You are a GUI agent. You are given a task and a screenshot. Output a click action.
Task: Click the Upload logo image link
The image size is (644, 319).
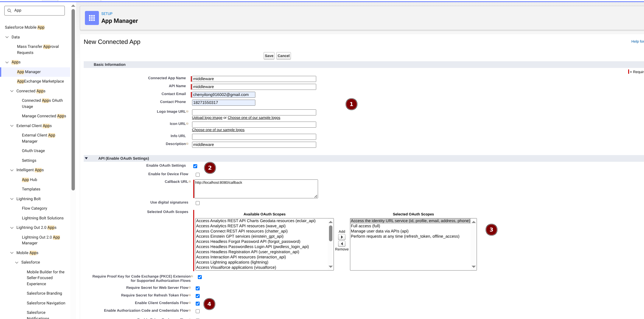click(x=207, y=118)
